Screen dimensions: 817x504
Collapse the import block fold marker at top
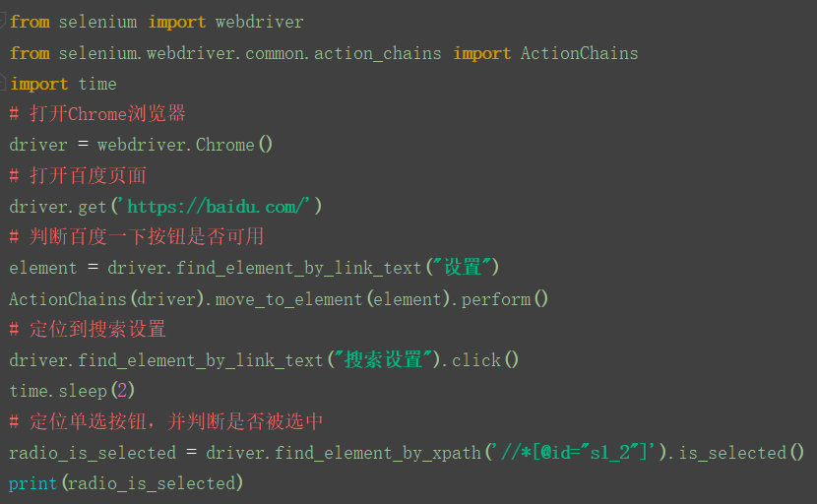tap(3, 22)
